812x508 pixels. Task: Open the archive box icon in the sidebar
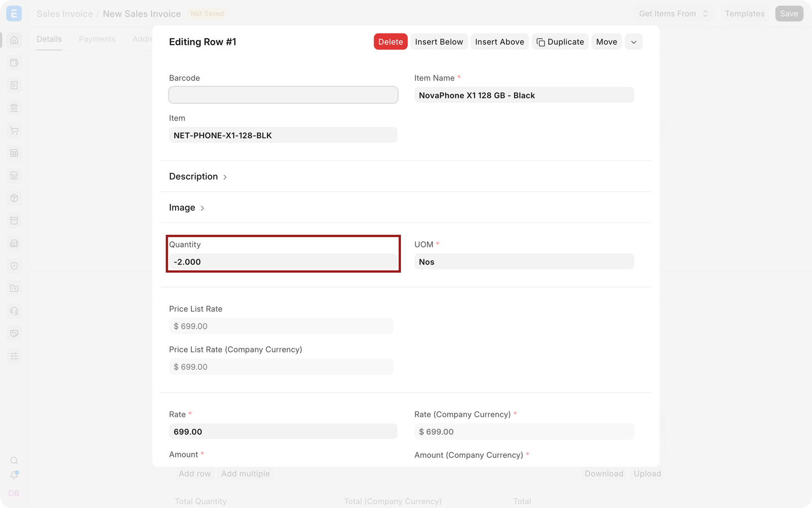point(14,220)
